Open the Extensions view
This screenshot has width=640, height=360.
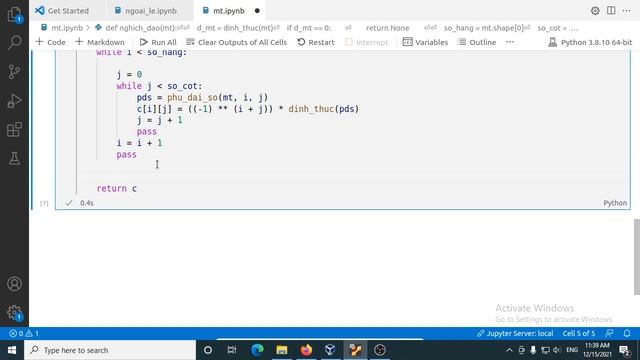[14, 130]
